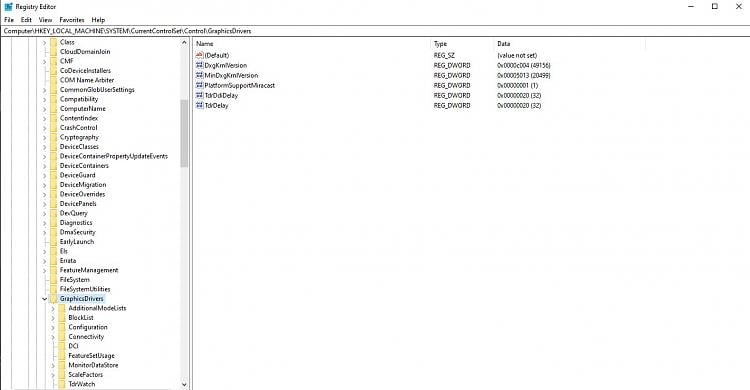Select the FileSystemUtilities key
750x390 pixels.
click(x=85, y=289)
